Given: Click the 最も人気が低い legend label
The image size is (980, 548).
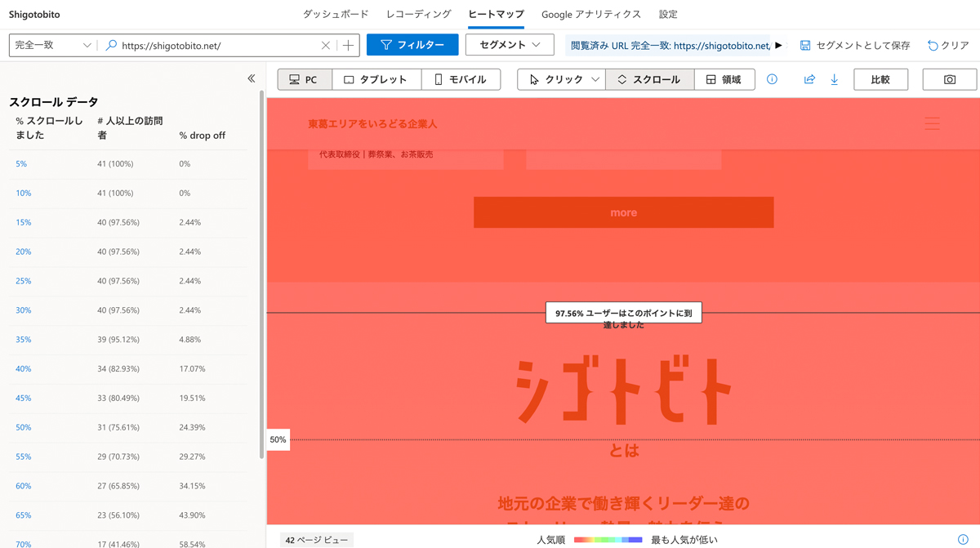Looking at the screenshot, I should pyautogui.click(x=684, y=540).
